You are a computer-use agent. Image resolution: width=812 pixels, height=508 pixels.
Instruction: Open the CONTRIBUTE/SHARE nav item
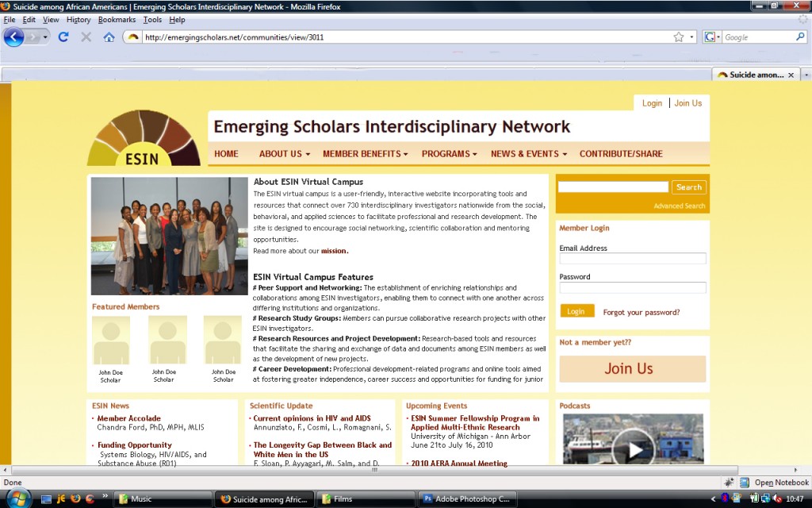[x=621, y=154]
